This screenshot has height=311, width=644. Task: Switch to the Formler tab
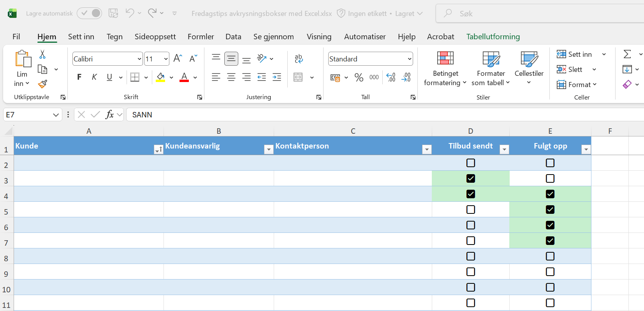(x=201, y=37)
